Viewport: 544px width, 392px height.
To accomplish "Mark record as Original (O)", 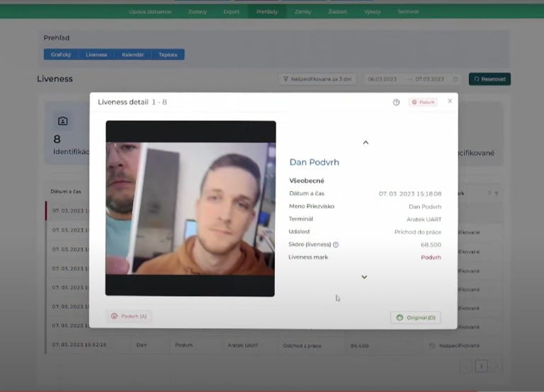I will (x=416, y=318).
